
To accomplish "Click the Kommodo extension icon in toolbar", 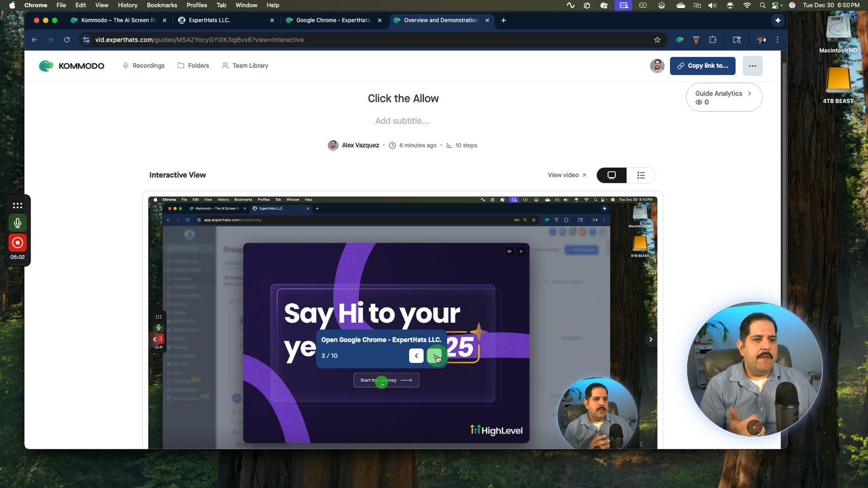I will click(x=680, y=40).
